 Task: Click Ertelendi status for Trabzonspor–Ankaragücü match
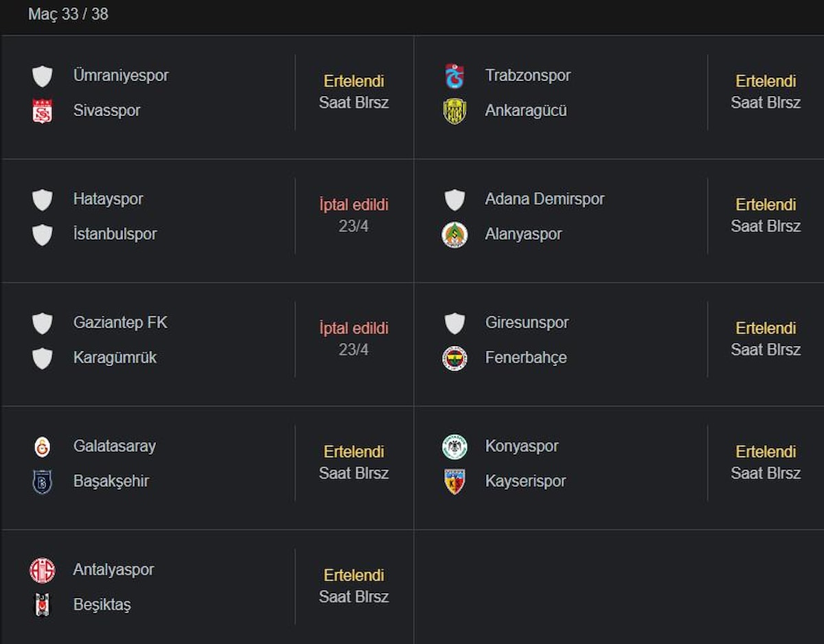pos(766,81)
